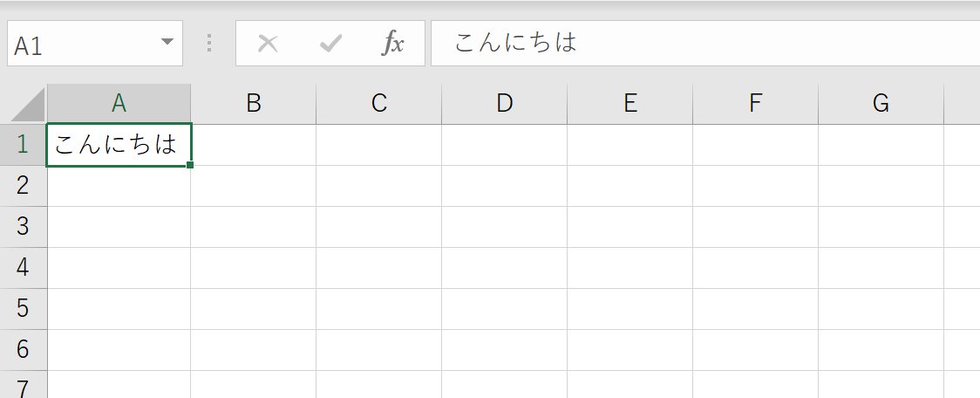Confirm the entry with the checkmark icon

click(x=330, y=43)
